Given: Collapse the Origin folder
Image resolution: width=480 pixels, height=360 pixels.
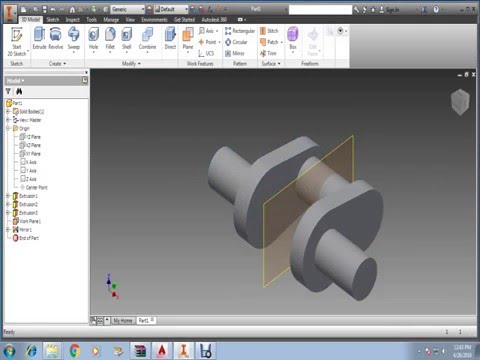Looking at the screenshot, I should (8, 128).
